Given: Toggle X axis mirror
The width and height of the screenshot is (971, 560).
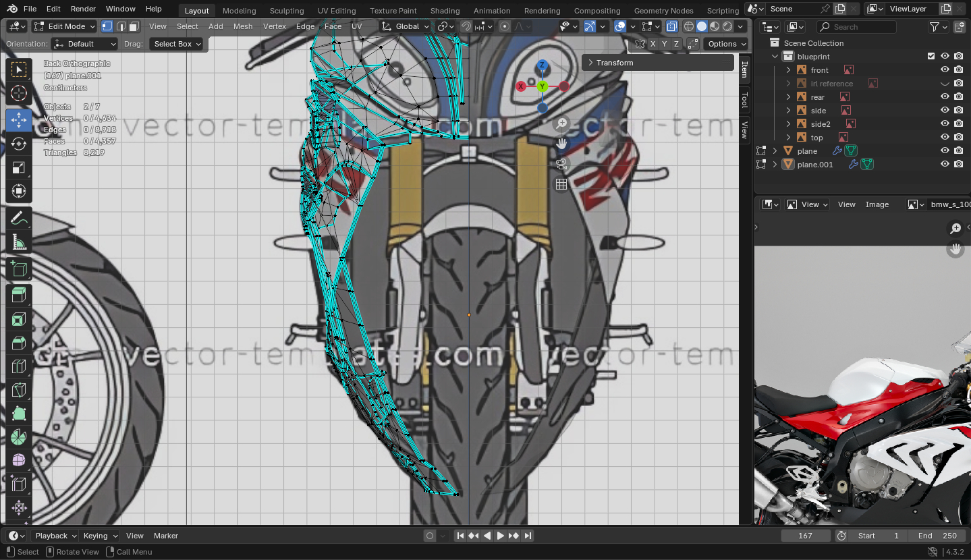Looking at the screenshot, I should (x=653, y=44).
